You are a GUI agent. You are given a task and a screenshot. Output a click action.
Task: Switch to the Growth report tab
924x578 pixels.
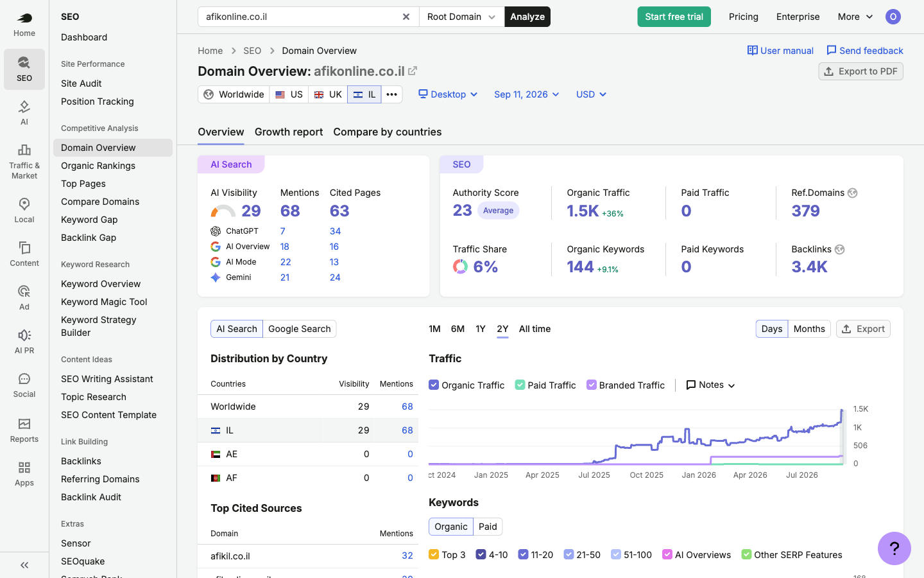point(289,132)
